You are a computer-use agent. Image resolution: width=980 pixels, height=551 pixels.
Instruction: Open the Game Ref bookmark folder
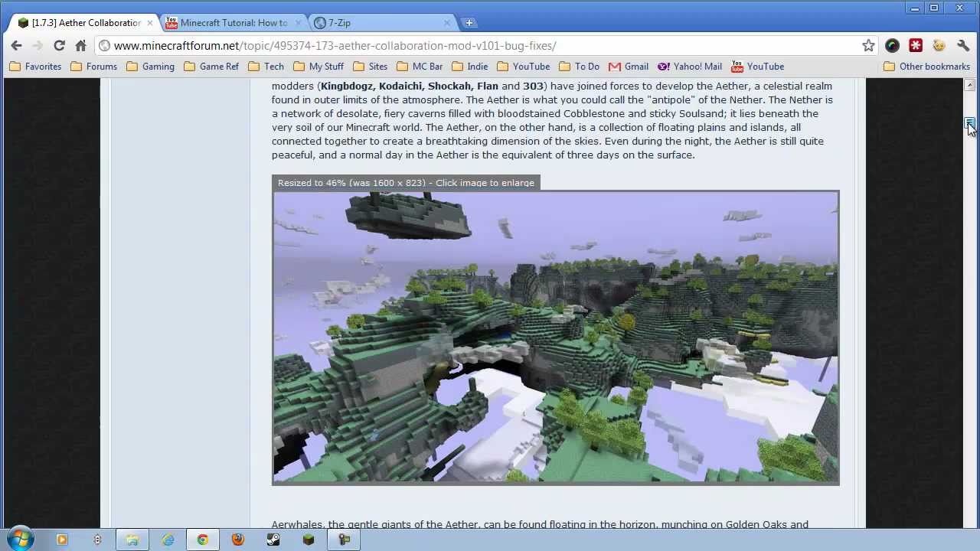211,67
